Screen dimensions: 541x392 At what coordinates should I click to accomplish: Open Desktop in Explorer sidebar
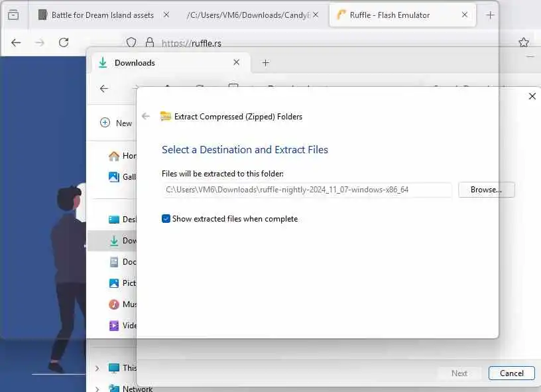click(122, 220)
